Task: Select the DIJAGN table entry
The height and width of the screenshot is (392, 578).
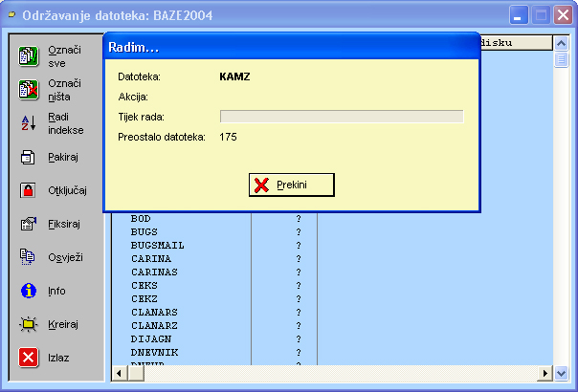Action: tap(150, 339)
